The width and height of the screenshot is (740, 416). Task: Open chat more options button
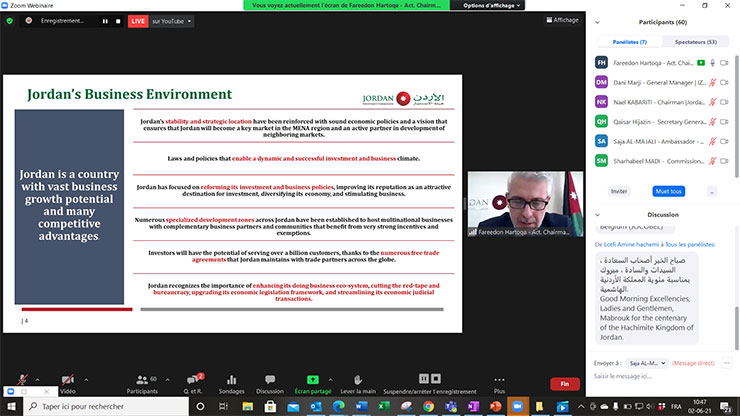pyautogui.click(x=727, y=363)
